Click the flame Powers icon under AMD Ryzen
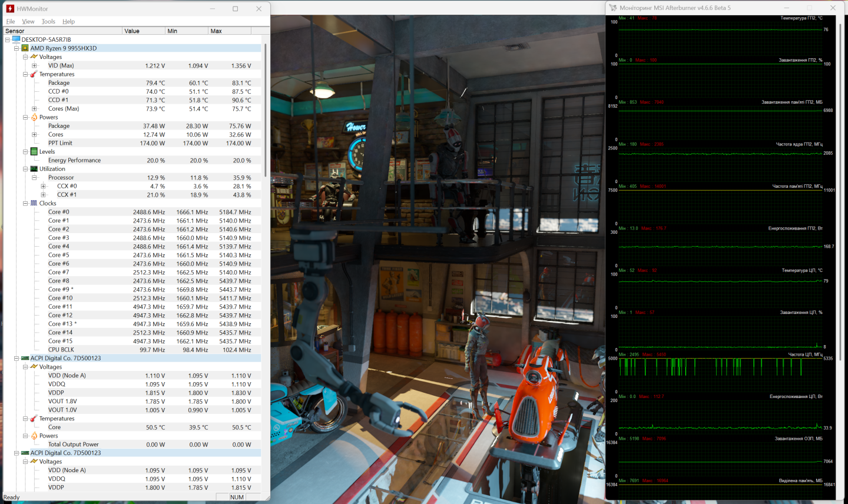The height and width of the screenshot is (504, 848). [x=34, y=117]
